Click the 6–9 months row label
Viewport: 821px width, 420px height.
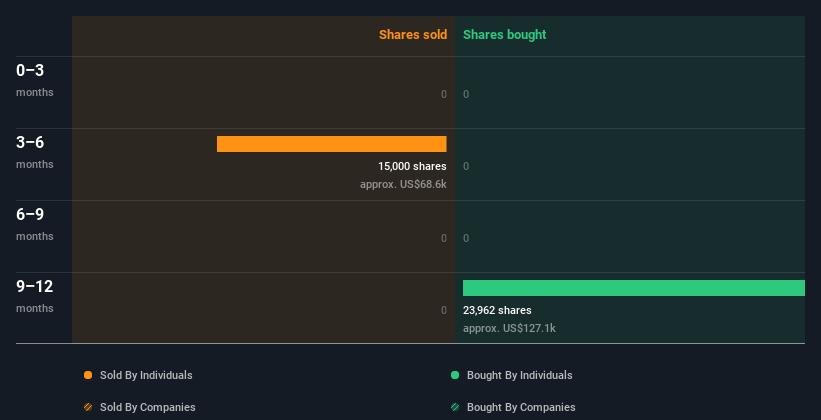pyautogui.click(x=35, y=224)
